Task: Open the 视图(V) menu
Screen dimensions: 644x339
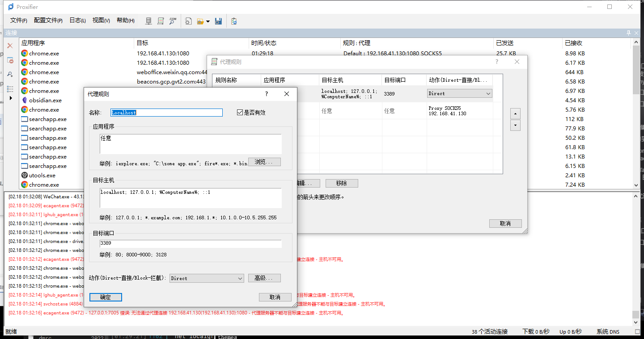Action: coord(101,21)
